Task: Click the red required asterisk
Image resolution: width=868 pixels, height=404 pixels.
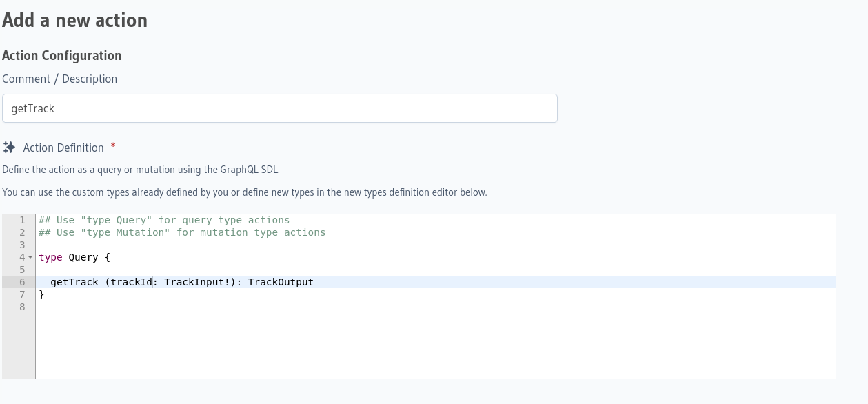Action: pyautogui.click(x=113, y=146)
